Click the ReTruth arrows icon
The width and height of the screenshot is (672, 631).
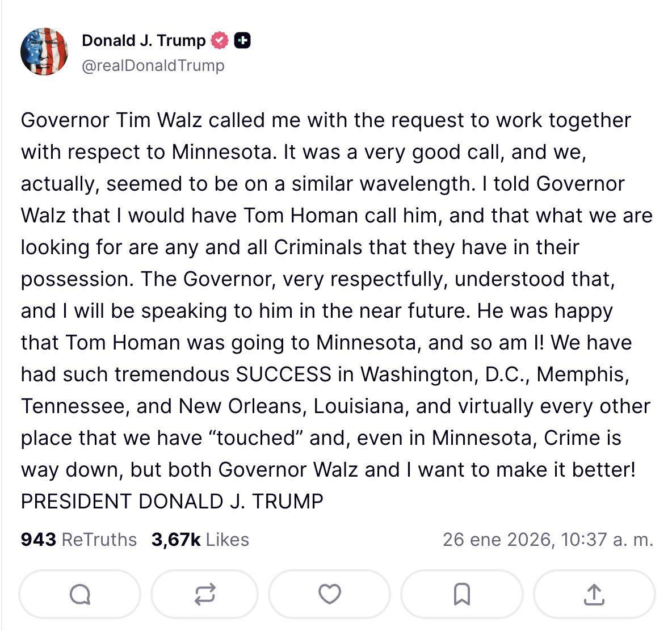204,594
